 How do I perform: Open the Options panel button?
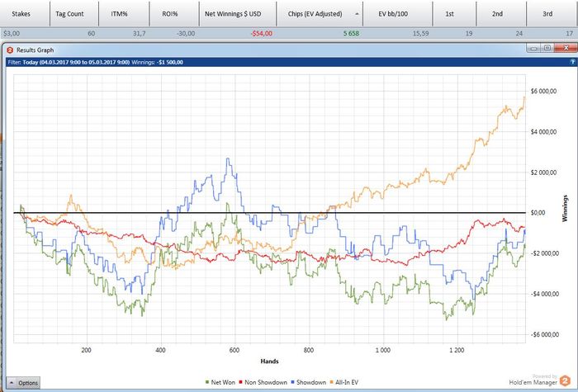24,383
